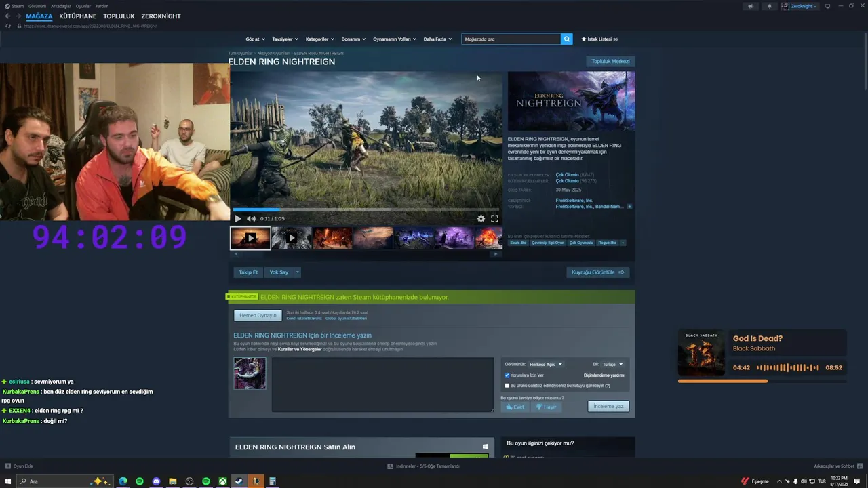Image resolution: width=868 pixels, height=488 pixels.
Task: Expand the Yok Say dropdown arrow
Action: click(297, 272)
